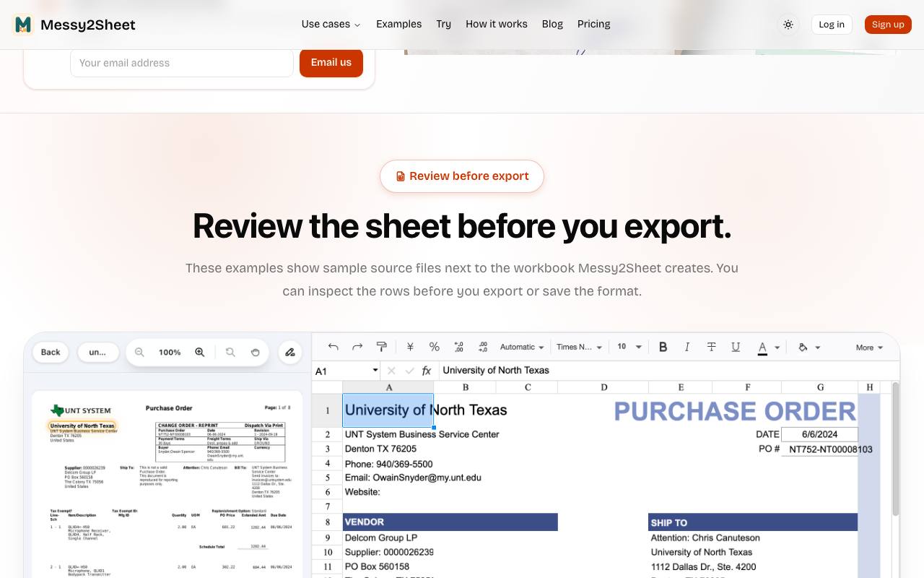Open the font size 10 dropdown

coord(629,348)
